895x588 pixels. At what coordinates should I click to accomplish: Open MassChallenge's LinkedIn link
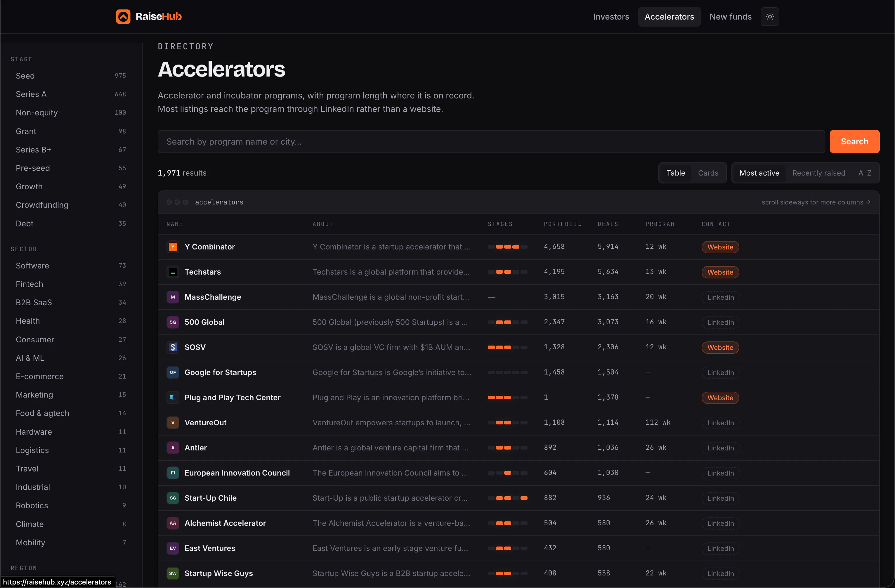[721, 297]
